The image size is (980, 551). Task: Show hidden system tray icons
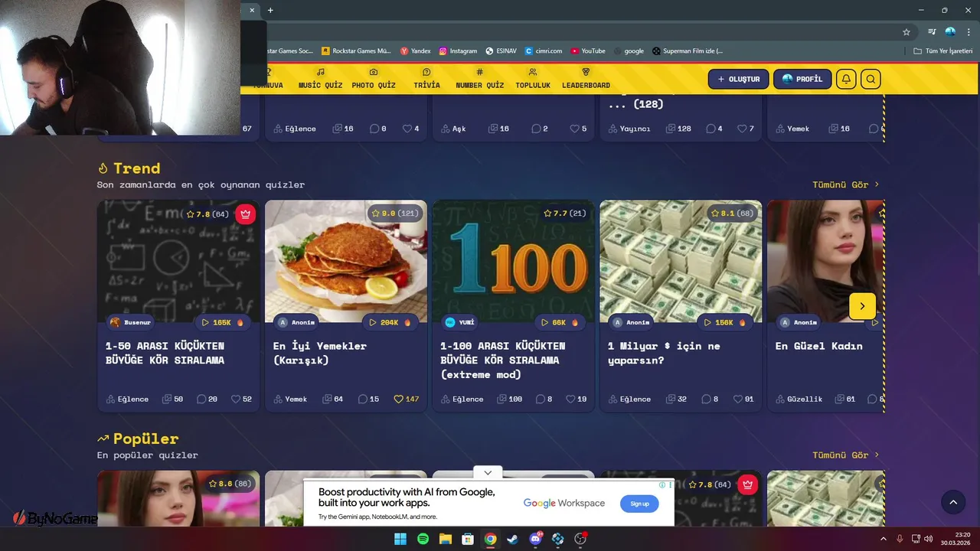click(884, 539)
